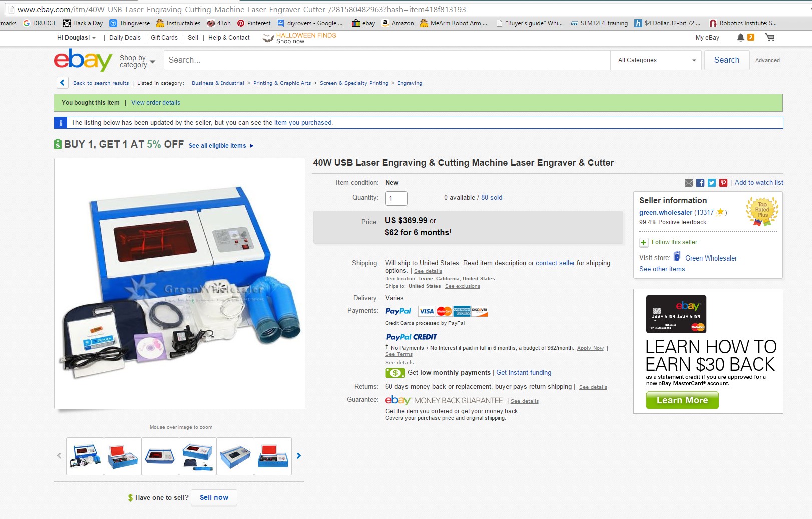Click the Quantity input field
The image size is (812, 519).
pyautogui.click(x=396, y=198)
